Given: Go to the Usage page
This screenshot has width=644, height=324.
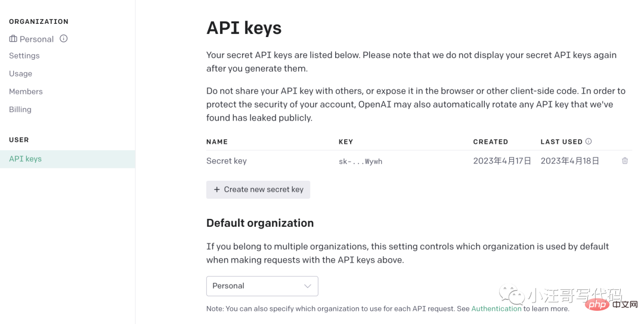Looking at the screenshot, I should point(21,73).
